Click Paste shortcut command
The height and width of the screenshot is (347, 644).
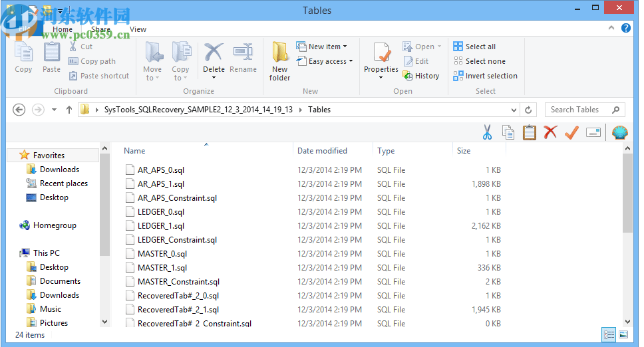point(99,76)
